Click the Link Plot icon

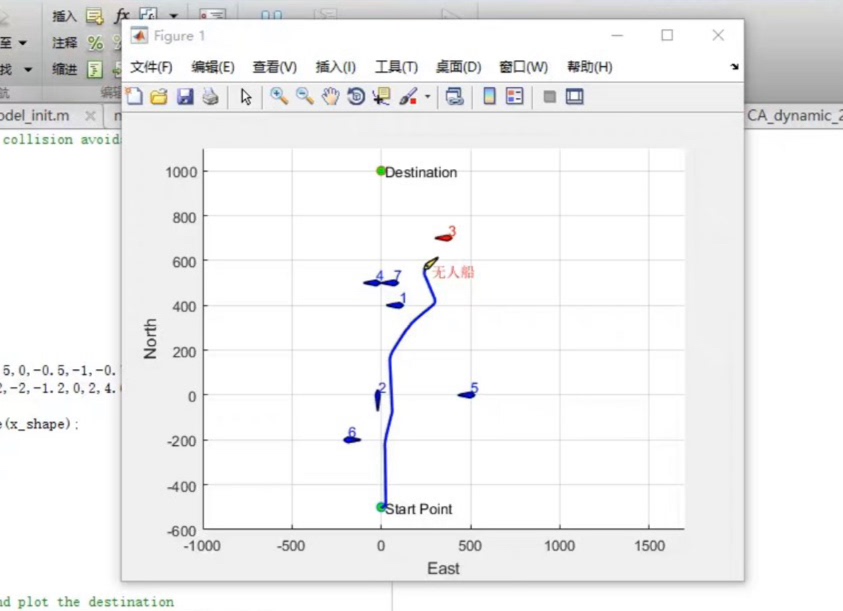click(455, 97)
